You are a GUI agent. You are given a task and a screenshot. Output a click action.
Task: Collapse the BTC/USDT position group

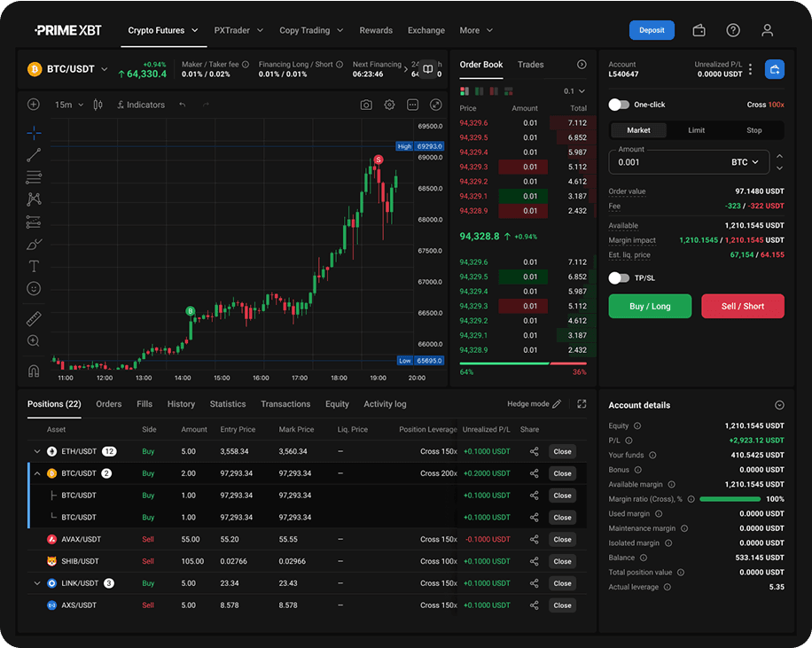click(x=37, y=473)
